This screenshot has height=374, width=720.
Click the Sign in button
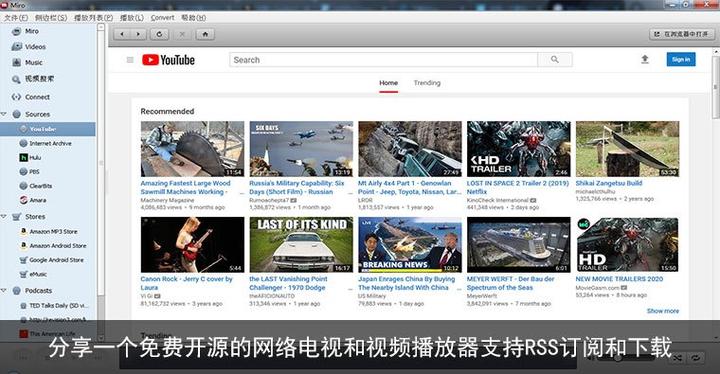pos(681,59)
